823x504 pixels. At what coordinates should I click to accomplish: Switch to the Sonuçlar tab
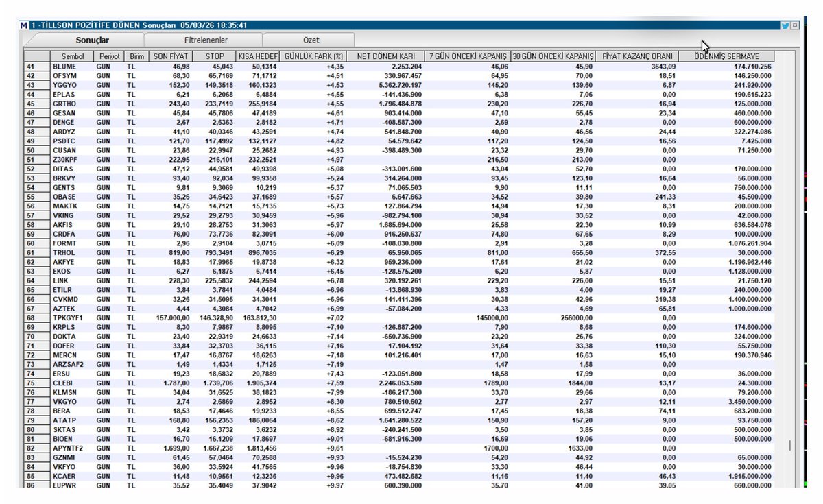coord(93,40)
